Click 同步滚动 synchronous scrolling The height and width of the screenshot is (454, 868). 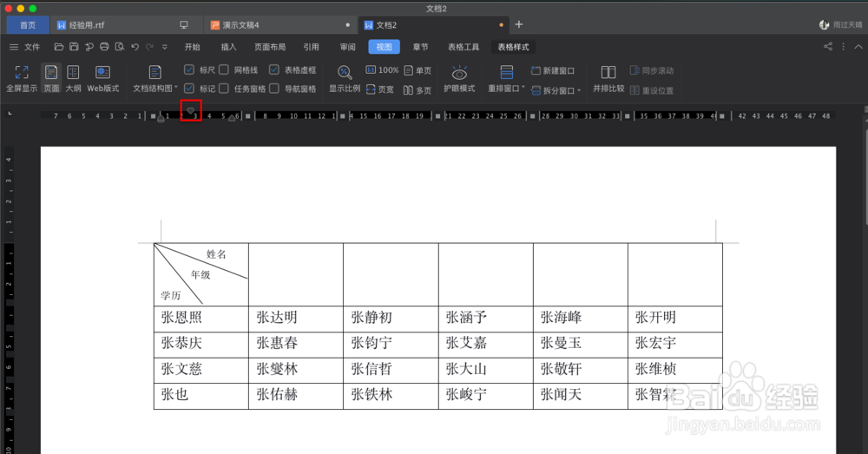click(652, 70)
